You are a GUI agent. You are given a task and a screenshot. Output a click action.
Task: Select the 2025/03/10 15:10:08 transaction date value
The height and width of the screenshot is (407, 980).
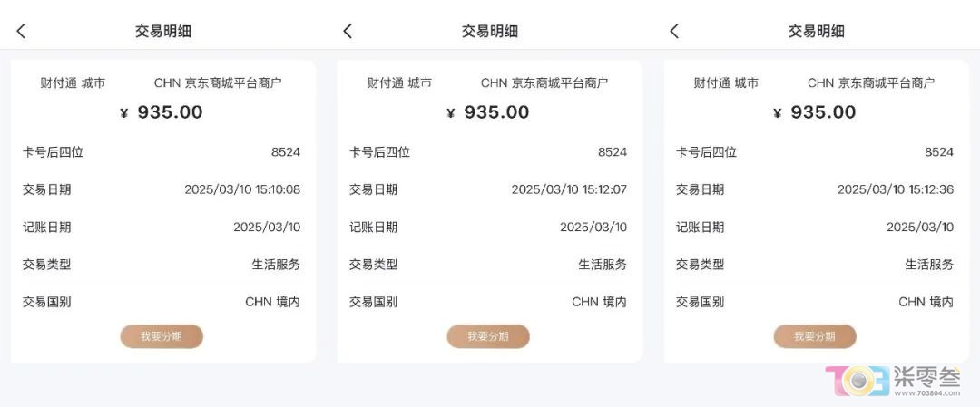pyautogui.click(x=242, y=189)
